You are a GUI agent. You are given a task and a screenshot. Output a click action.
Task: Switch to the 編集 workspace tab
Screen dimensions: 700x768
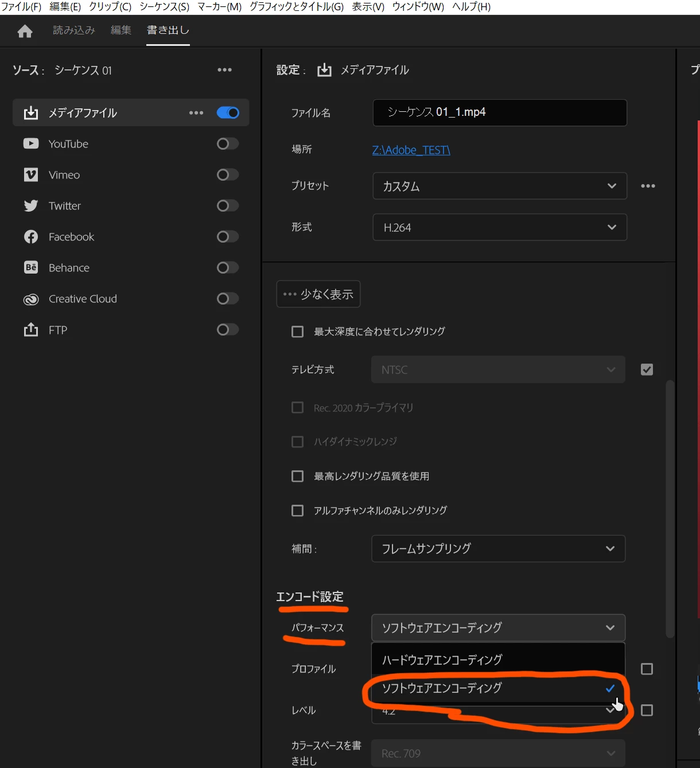coord(121,30)
